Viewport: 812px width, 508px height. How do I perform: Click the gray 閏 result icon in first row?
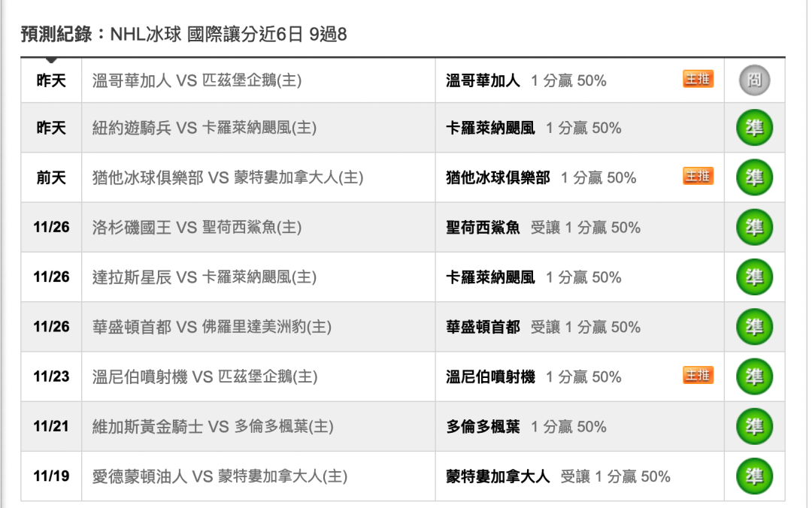coord(755,80)
